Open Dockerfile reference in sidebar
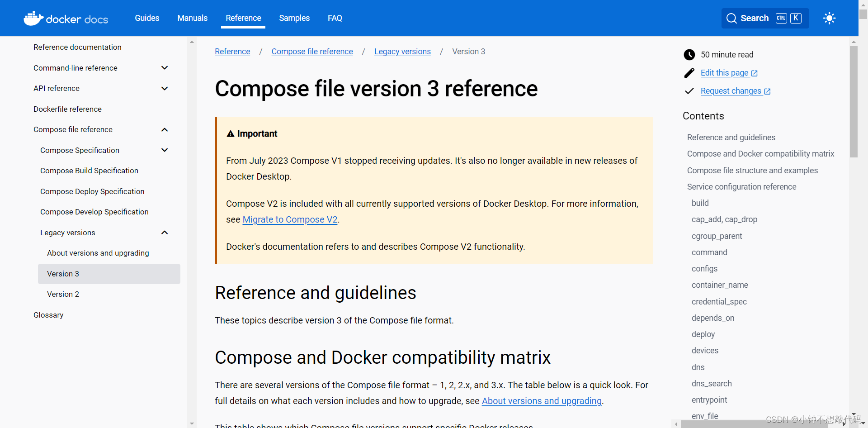This screenshot has width=868, height=428. click(x=67, y=109)
